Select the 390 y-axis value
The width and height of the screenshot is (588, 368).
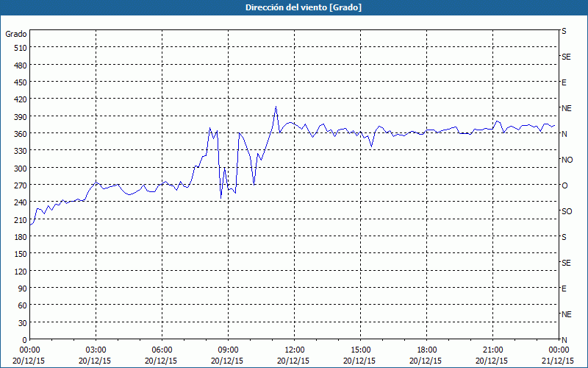pos(21,117)
